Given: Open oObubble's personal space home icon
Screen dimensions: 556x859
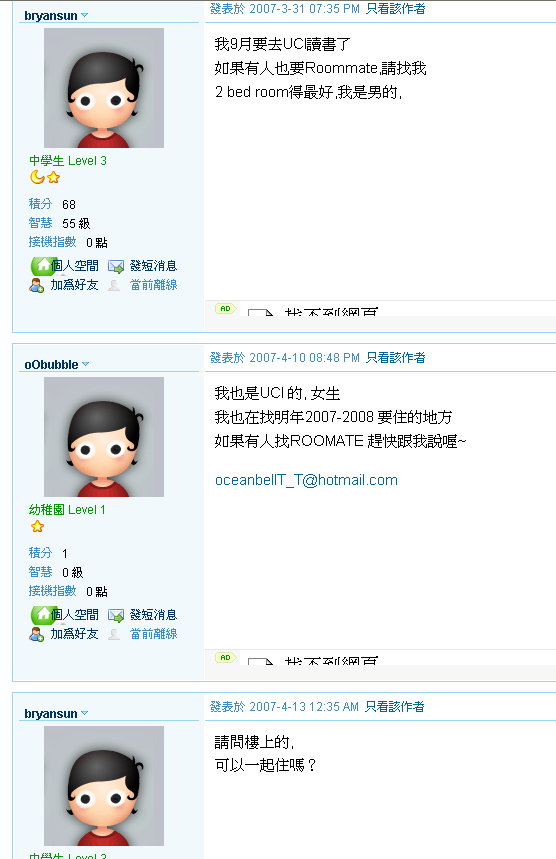Looking at the screenshot, I should coord(42,615).
